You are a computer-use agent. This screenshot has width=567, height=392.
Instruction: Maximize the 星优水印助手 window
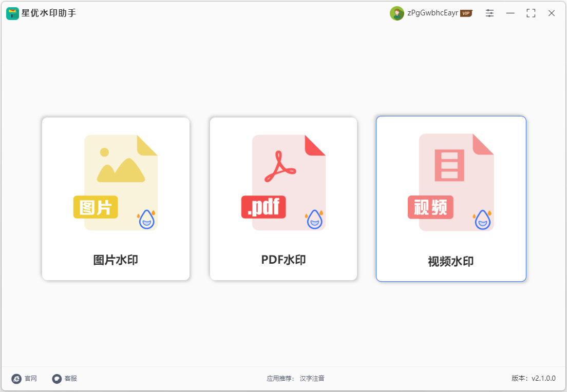pos(531,13)
